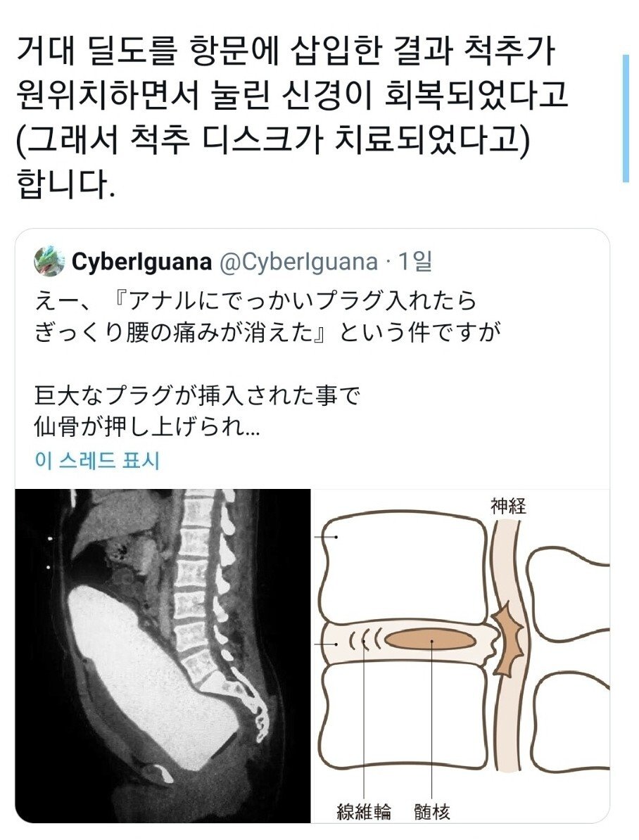Click the CyberIguana display name
Viewport: 639px width, 840px height.
pos(141,262)
